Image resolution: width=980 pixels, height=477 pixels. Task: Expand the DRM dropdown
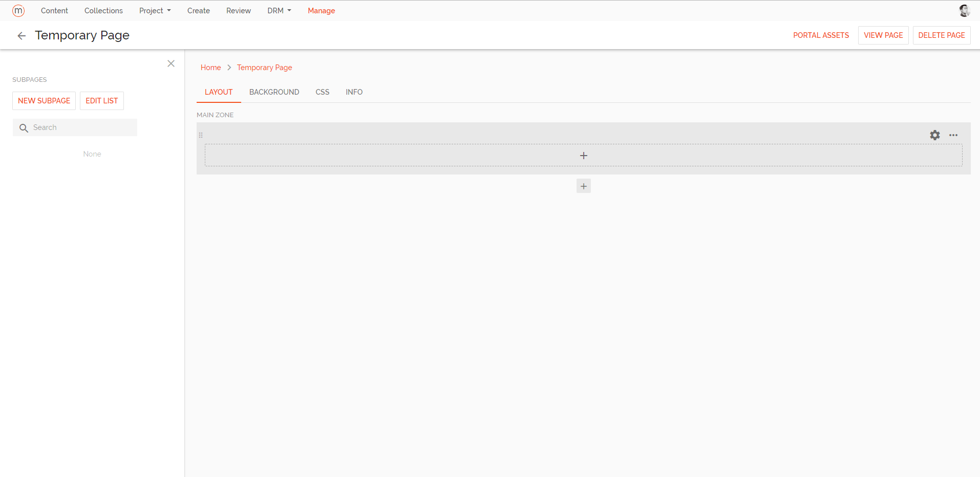(279, 10)
